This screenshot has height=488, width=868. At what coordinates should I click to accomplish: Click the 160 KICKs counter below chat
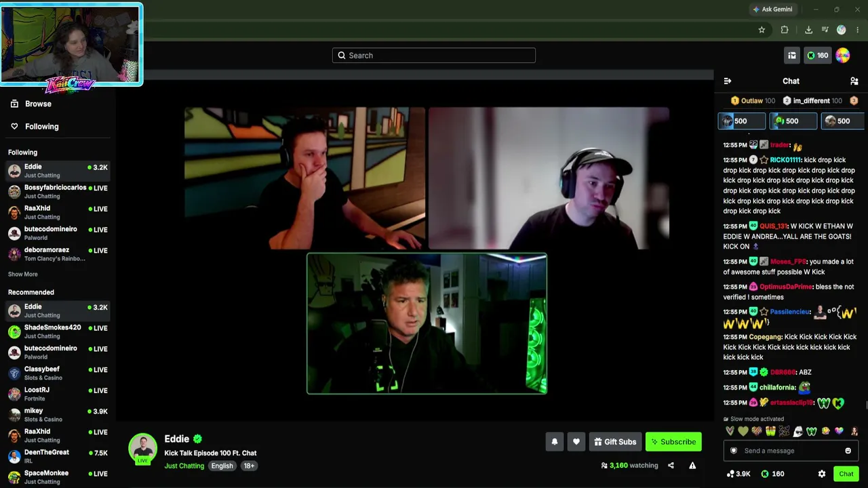tap(772, 474)
